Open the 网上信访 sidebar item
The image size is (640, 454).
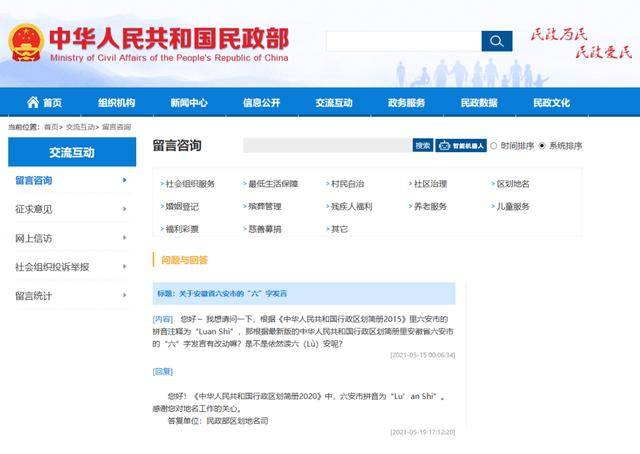34,238
